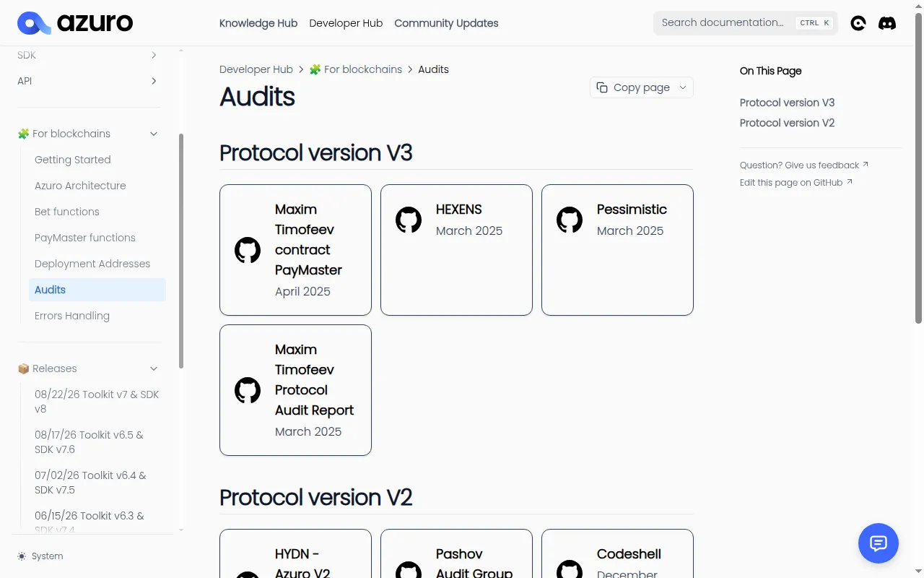
Task: Select Deployment Addresses in sidebar
Action: (x=97, y=264)
